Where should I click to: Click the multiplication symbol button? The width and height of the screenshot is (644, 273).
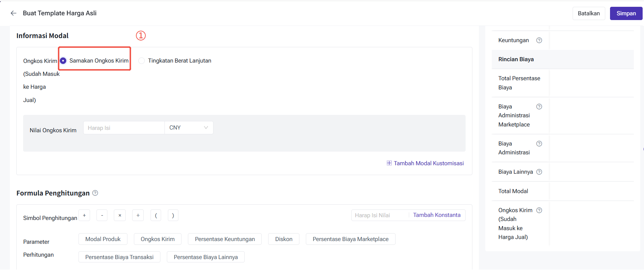(x=120, y=216)
